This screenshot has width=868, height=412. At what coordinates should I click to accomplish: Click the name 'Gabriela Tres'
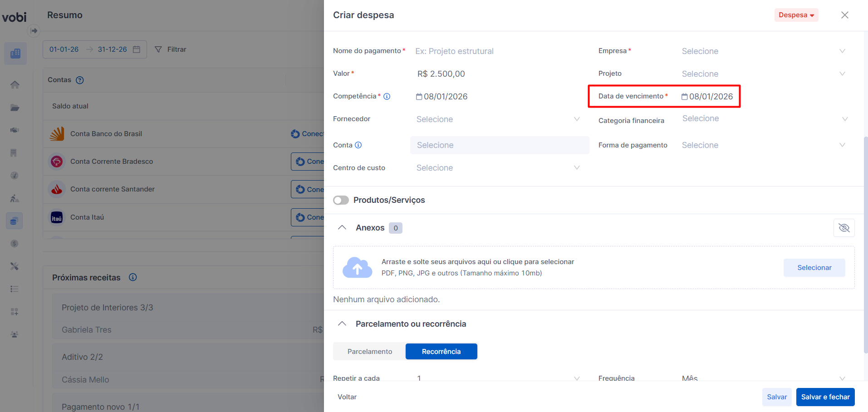coord(87,330)
